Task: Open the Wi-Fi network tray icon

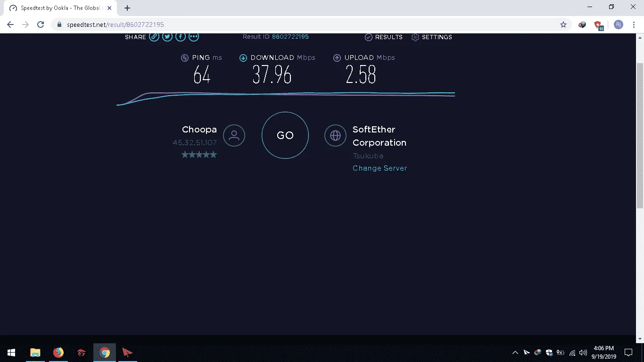Action: [x=572, y=353]
